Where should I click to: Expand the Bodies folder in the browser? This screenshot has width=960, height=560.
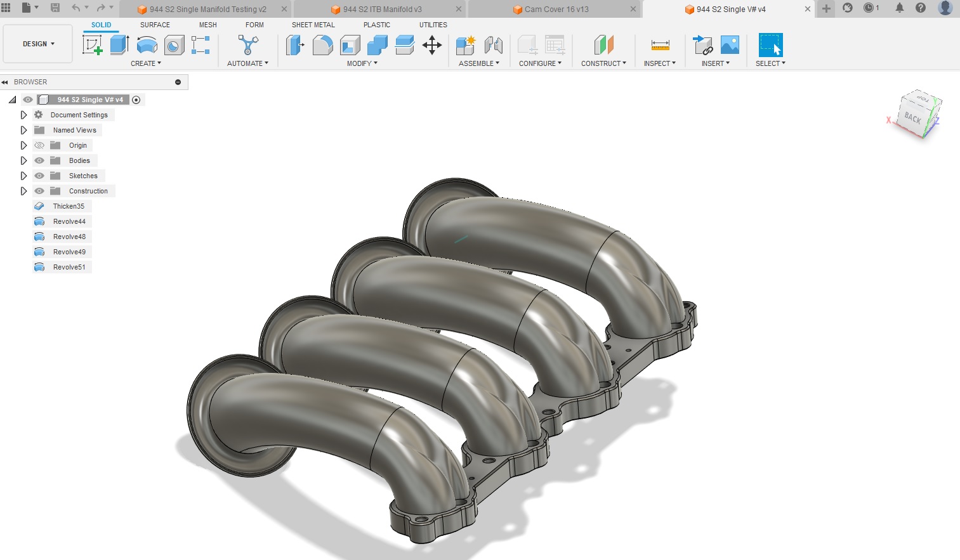pyautogui.click(x=23, y=160)
